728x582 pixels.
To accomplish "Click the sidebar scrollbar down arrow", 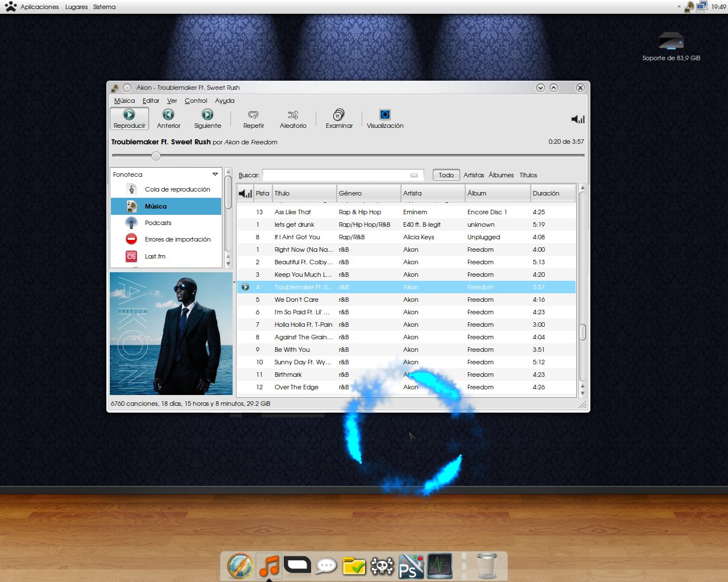I will 229,264.
